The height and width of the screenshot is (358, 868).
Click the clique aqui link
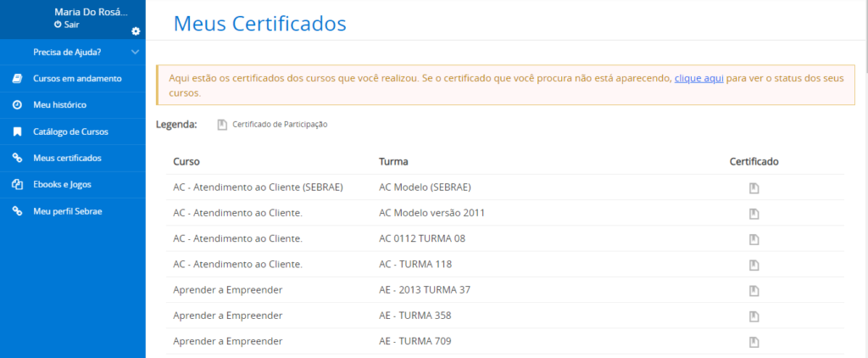698,79
